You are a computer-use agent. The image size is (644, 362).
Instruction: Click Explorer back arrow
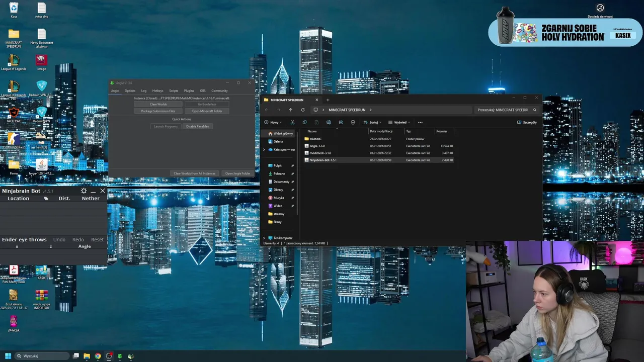pos(267,110)
